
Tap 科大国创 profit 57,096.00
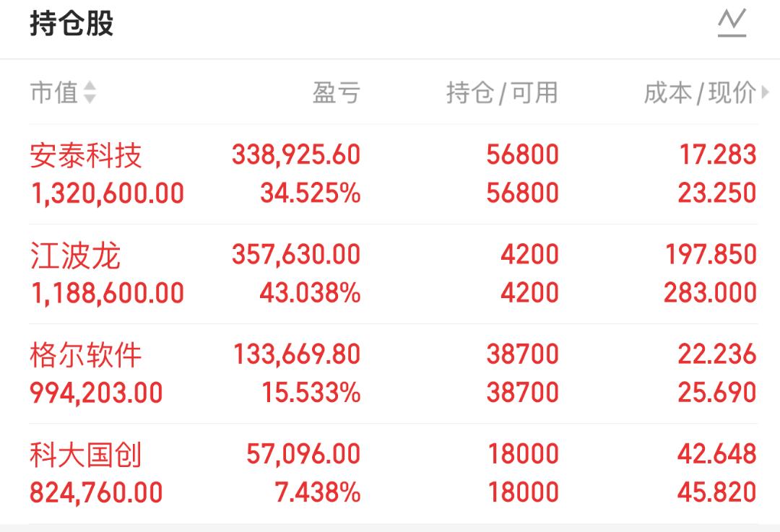click(x=303, y=454)
